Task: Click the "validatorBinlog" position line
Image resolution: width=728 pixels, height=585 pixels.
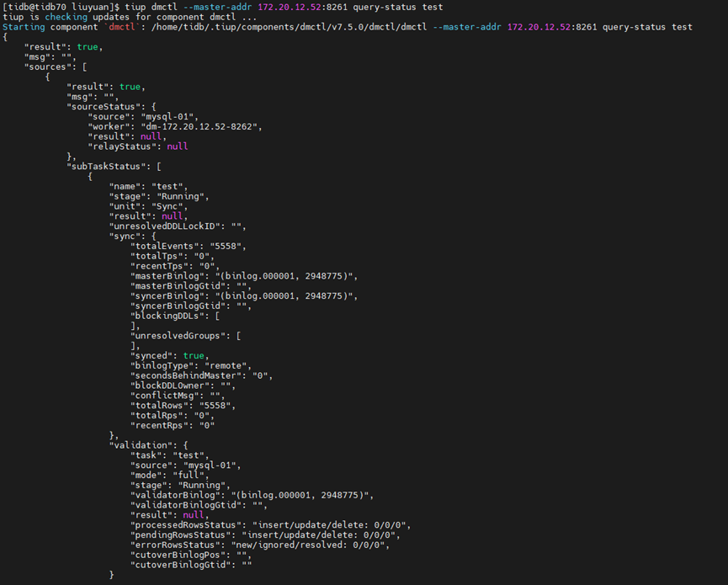Action: [x=252, y=495]
